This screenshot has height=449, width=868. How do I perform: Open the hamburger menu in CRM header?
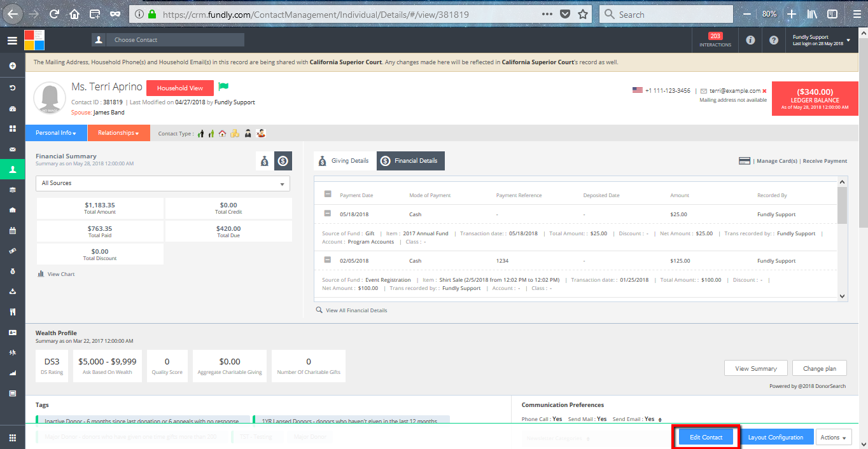12,41
